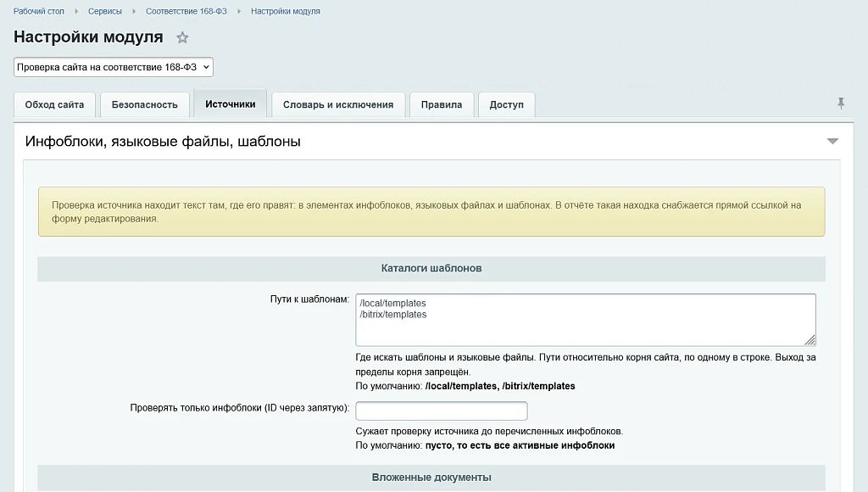
Task: Focus the Пути к шаблонам text area
Action: 586,320
